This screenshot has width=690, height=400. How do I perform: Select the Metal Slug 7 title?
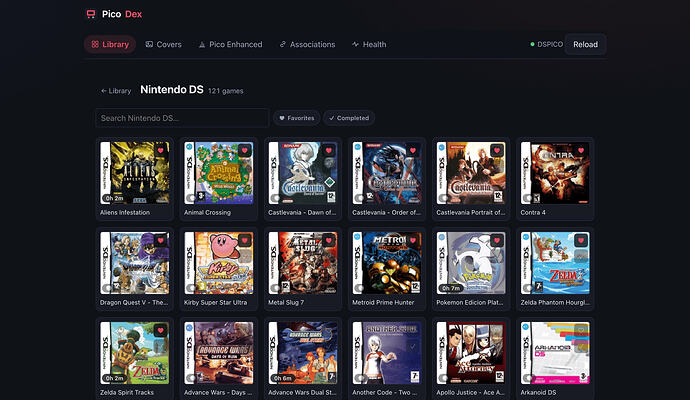point(286,303)
